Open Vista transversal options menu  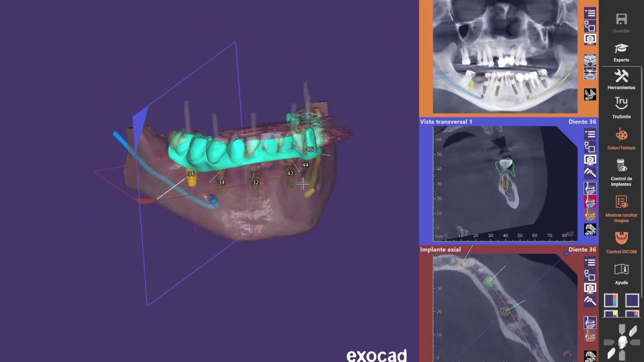[x=590, y=134]
